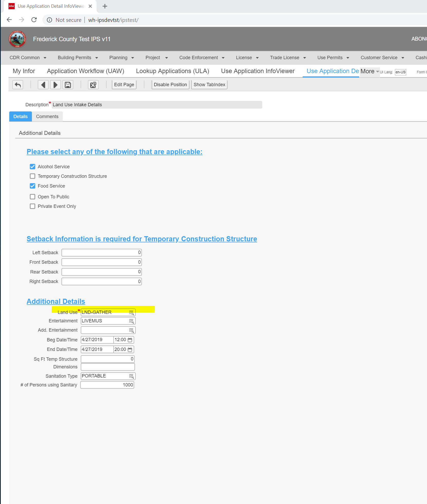
Task: Click Front Setback input field
Action: tap(102, 262)
